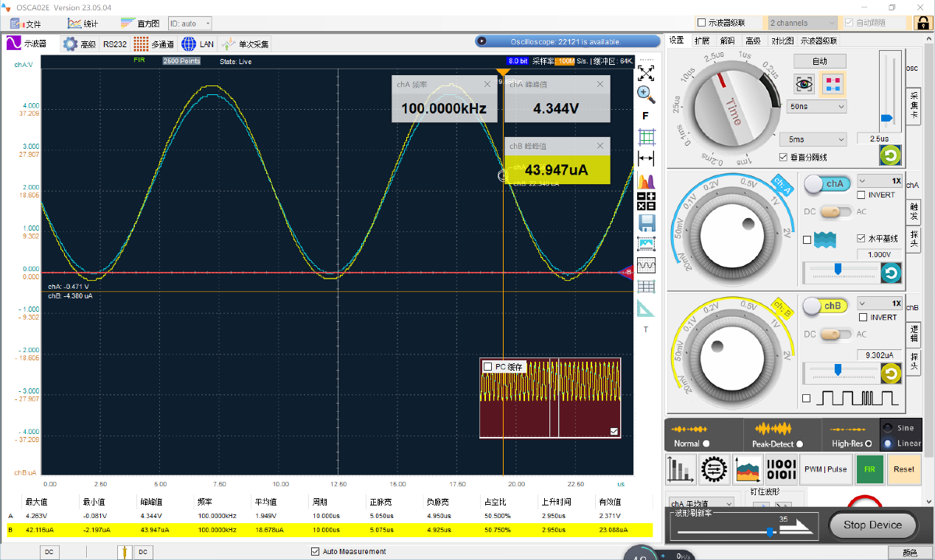The height and width of the screenshot is (560, 935).
Task: Open the RS232 tab in the toolbar
Action: (x=114, y=44)
